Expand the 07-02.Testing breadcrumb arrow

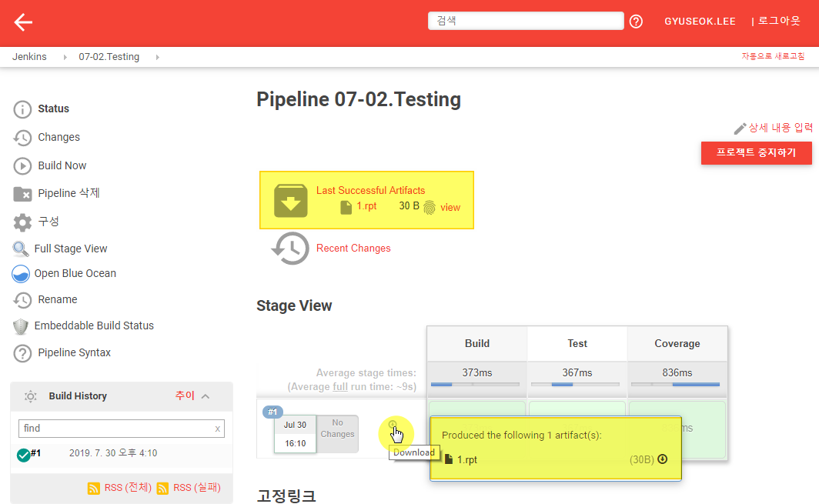click(158, 57)
